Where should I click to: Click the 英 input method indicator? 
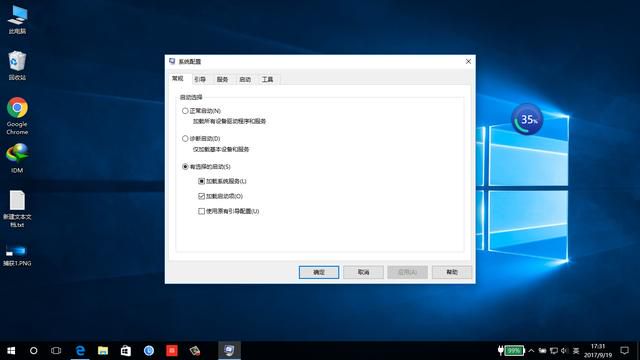pyautogui.click(x=576, y=351)
